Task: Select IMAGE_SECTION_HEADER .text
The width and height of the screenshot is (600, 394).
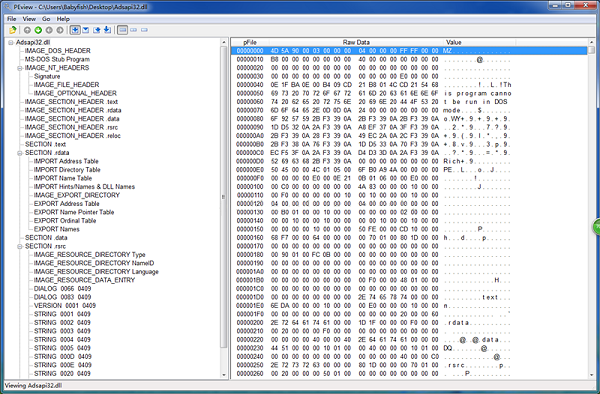Action: click(x=71, y=102)
